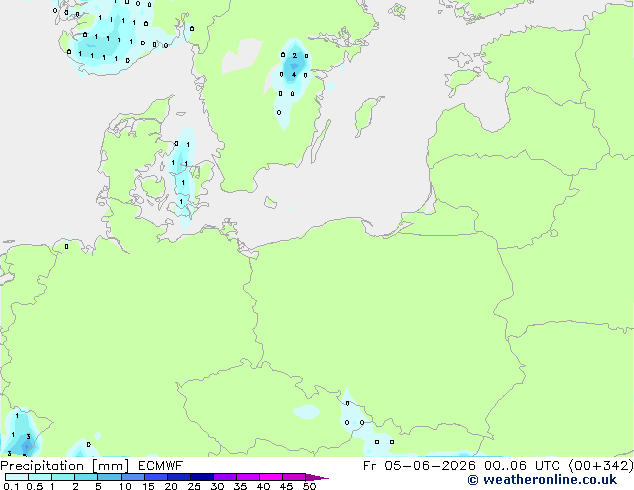Click the 5–10 mm legend swatch

point(110,477)
